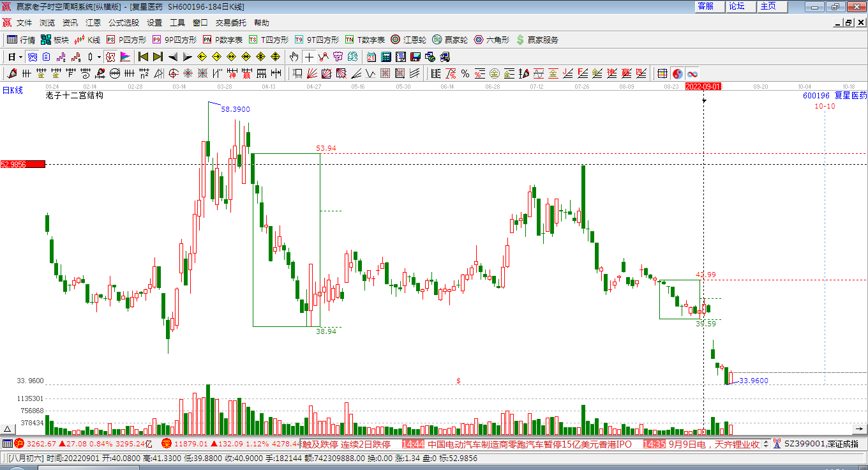Click the red fan lines drawing tool
Screen dimensions: 868x470
[312, 73]
